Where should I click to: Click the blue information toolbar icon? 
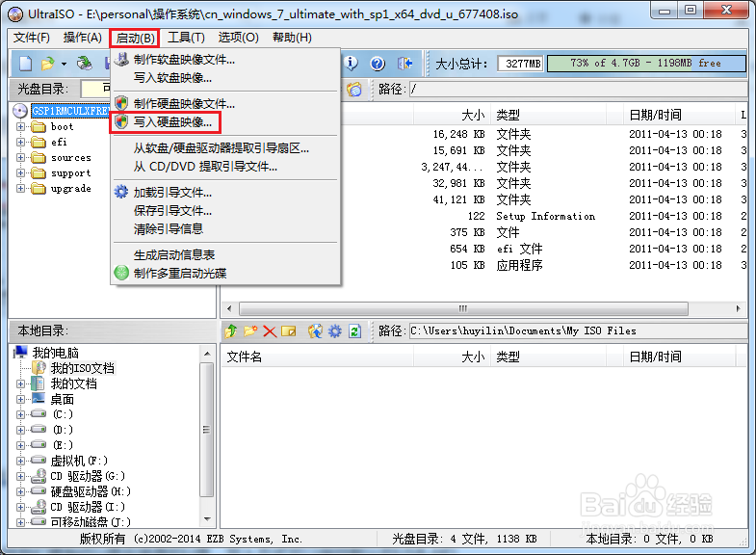click(x=352, y=64)
